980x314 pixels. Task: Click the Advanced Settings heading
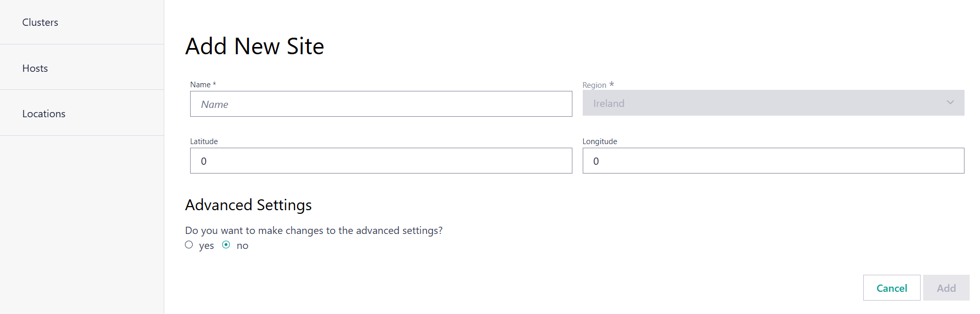[248, 205]
